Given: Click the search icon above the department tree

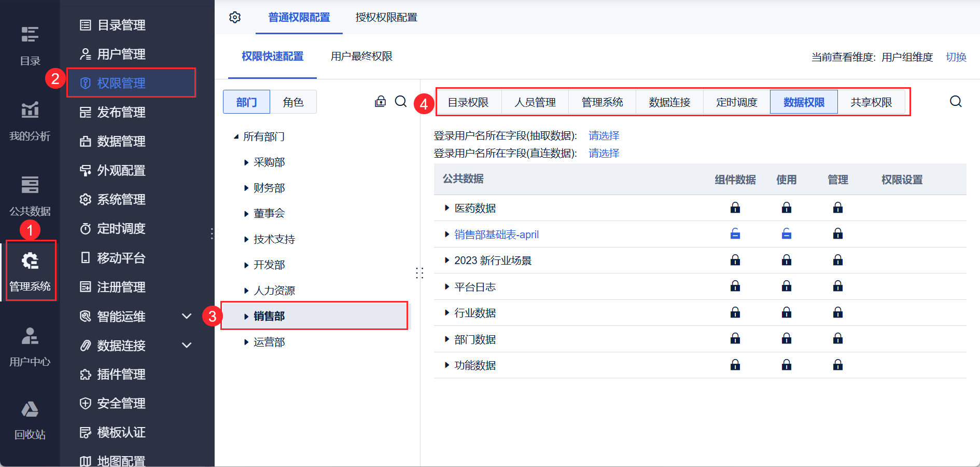Looking at the screenshot, I should (x=401, y=101).
